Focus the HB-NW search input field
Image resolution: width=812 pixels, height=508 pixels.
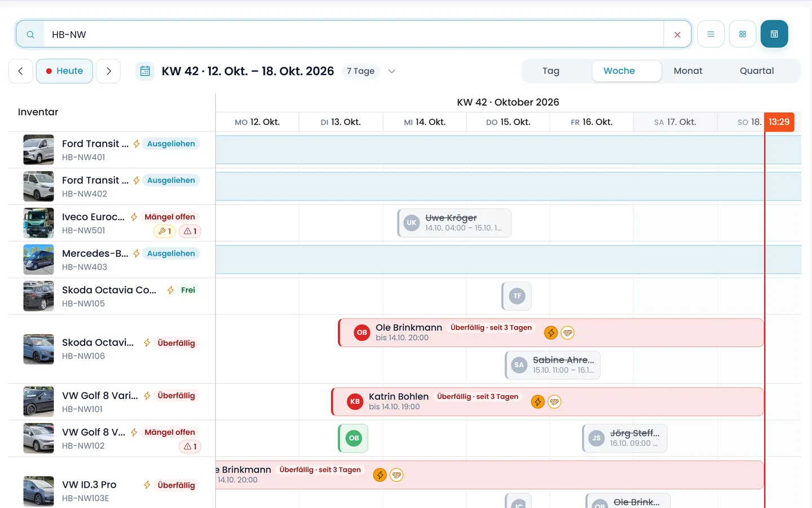[354, 34]
